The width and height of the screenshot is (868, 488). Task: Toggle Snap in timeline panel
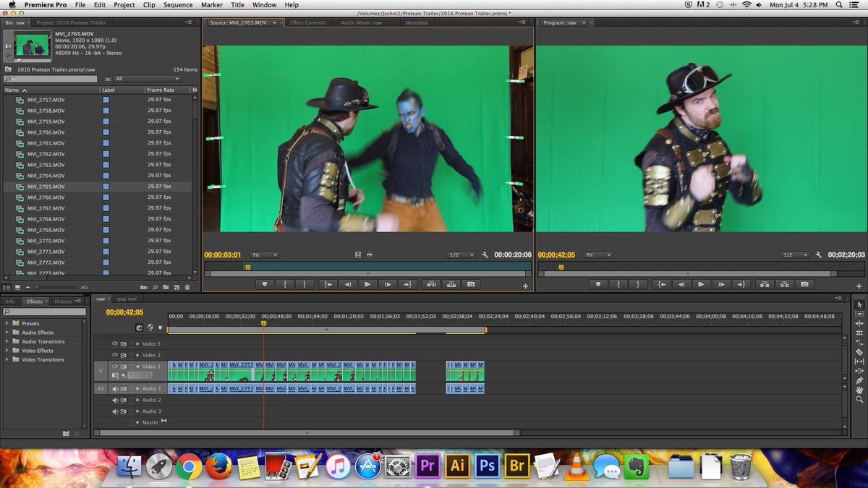(x=139, y=328)
